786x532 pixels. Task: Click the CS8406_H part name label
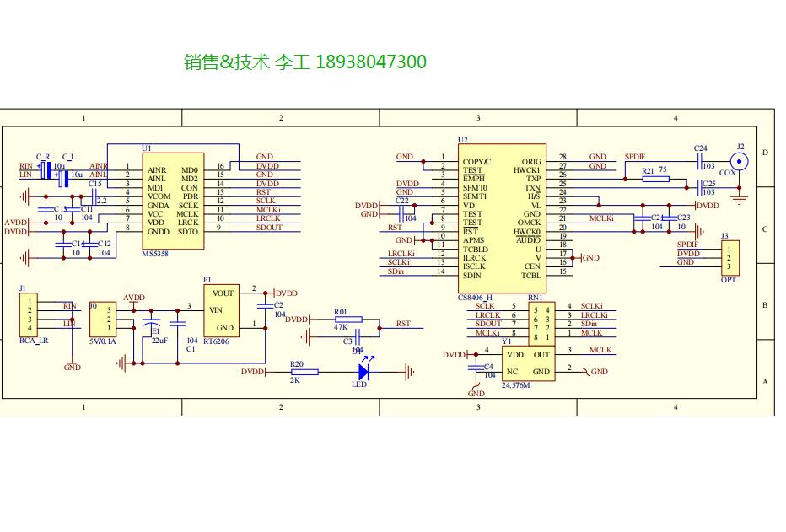475,297
